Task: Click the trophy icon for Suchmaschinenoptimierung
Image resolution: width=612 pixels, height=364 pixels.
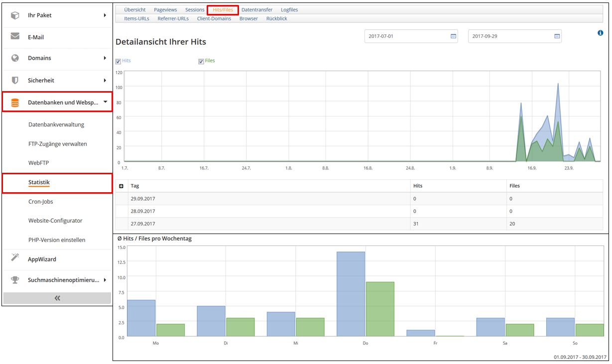Action: click(15, 280)
